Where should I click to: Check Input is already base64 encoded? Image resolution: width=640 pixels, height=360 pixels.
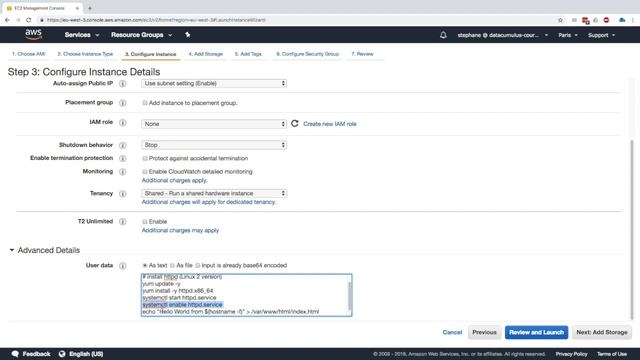(x=198, y=265)
